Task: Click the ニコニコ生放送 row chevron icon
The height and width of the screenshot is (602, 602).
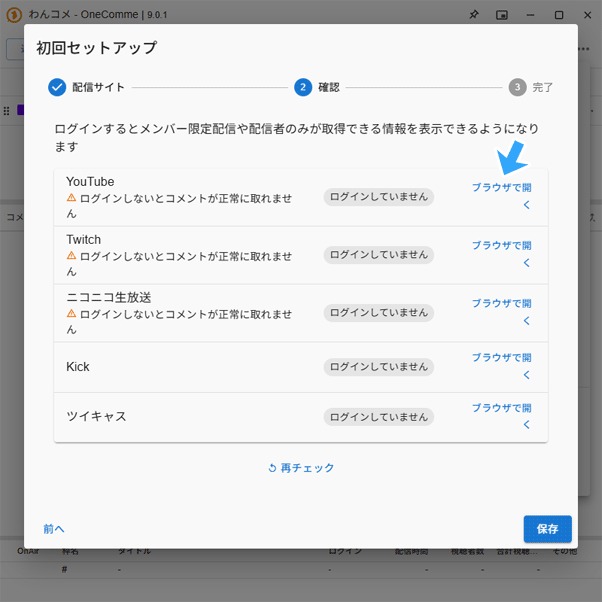Action: pyautogui.click(x=527, y=321)
